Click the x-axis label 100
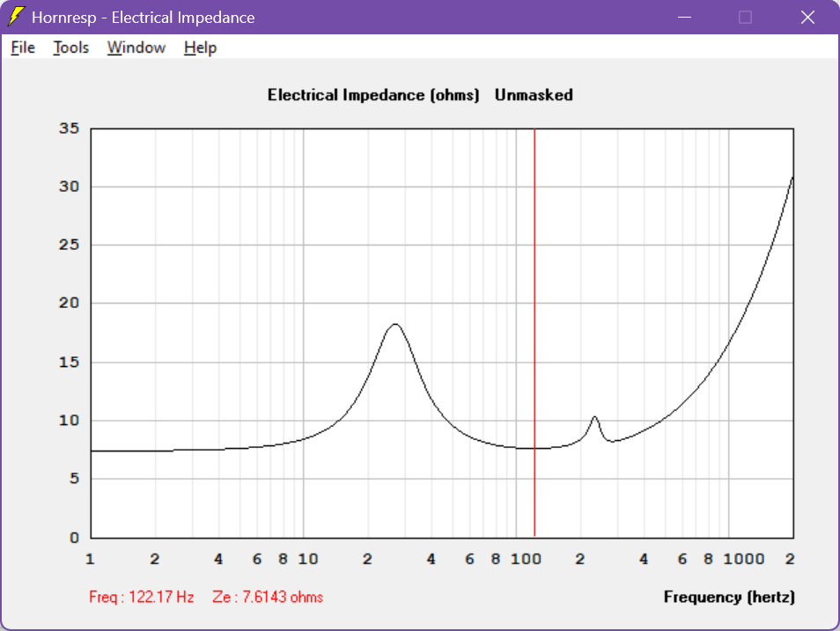The image size is (840, 631). tap(526, 559)
